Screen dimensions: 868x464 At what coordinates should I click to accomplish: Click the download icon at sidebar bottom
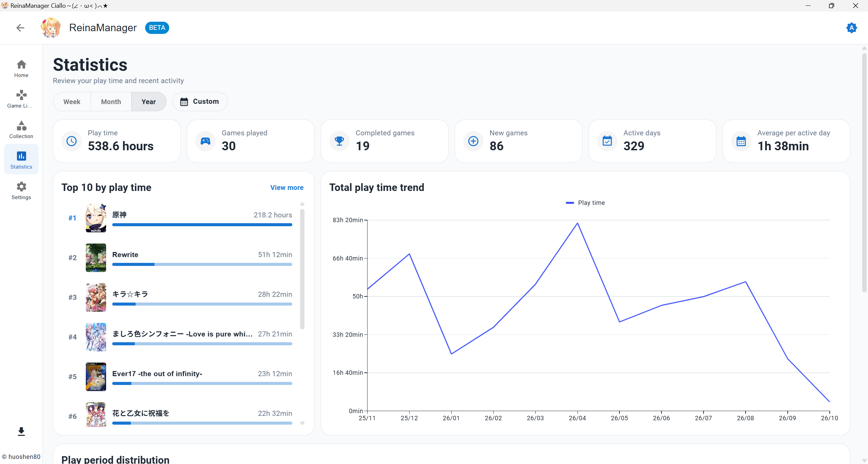(21, 431)
